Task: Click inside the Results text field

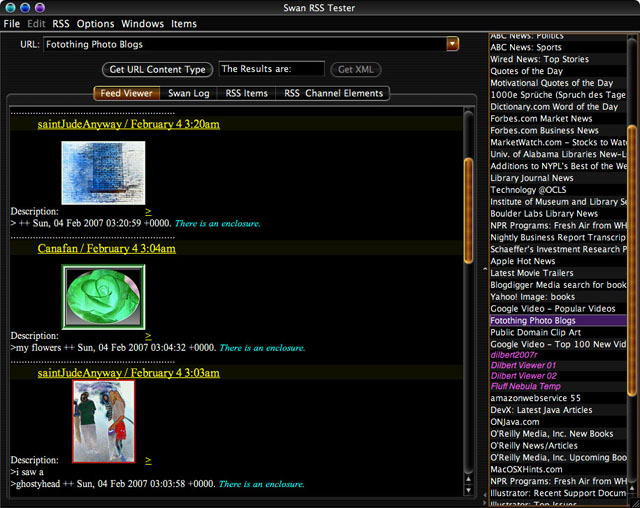Action: coord(271,69)
